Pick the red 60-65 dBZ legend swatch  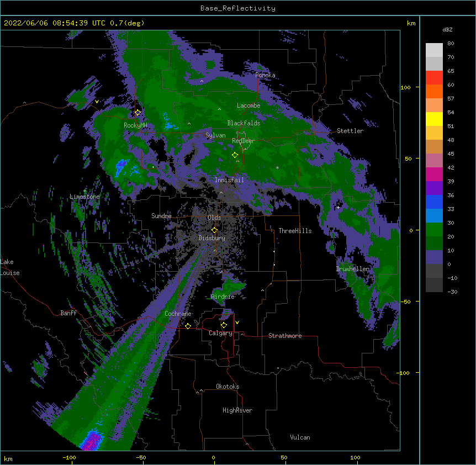(434, 78)
